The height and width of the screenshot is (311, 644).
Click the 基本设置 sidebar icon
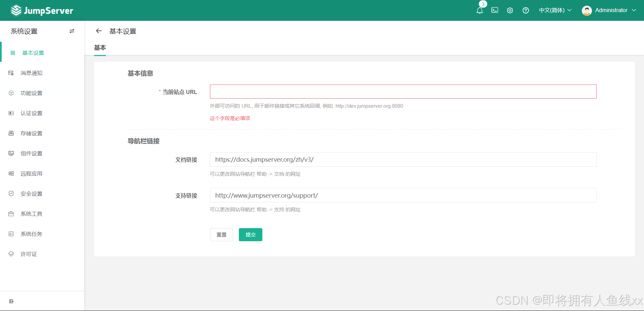13,53
